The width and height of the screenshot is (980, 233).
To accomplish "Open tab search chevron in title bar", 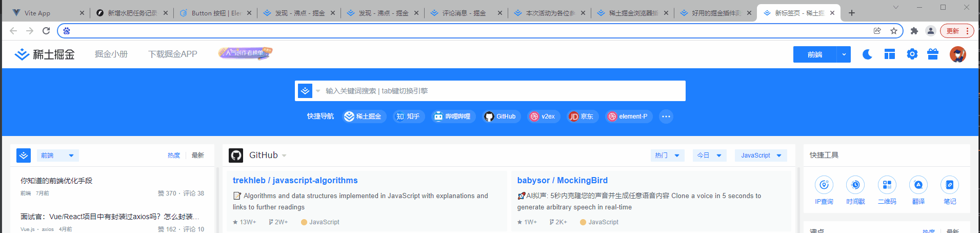I will point(895,7).
